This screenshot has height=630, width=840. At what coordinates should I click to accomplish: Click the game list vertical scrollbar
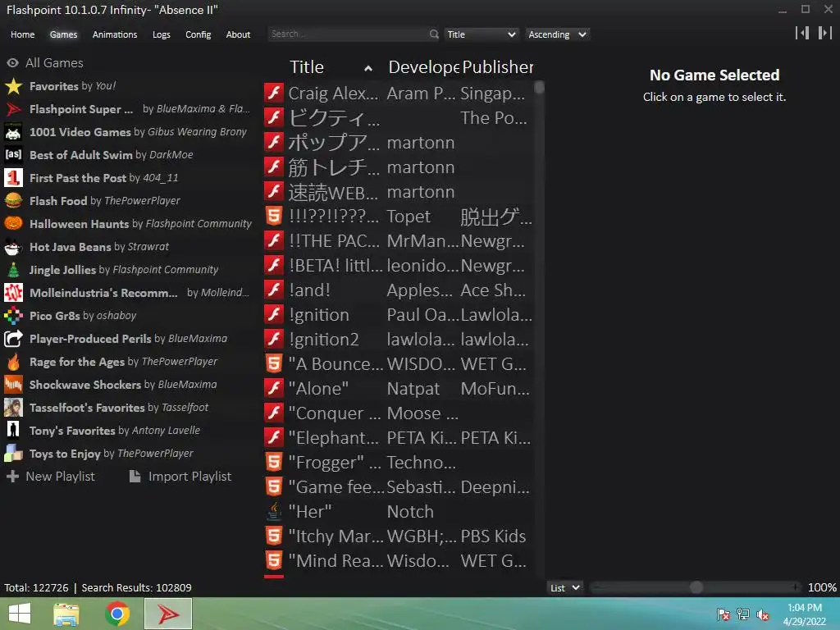point(540,328)
